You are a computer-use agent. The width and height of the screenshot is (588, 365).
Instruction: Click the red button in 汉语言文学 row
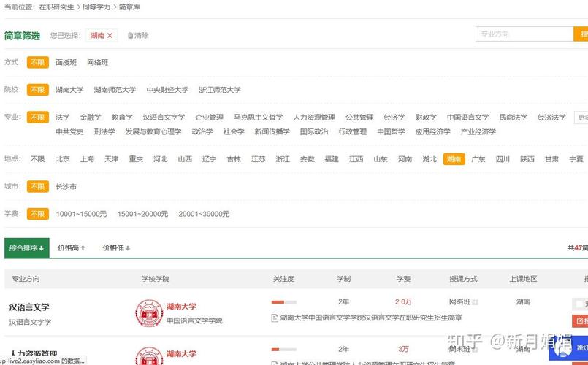pyautogui.click(x=580, y=321)
